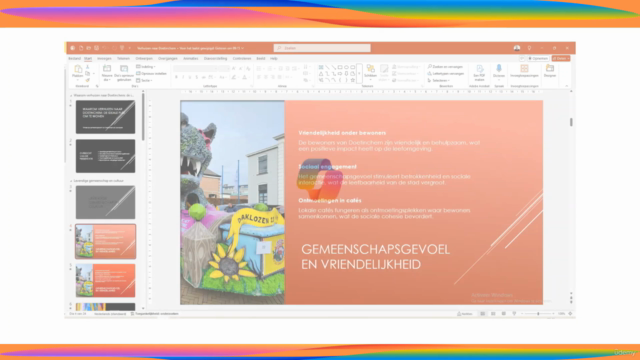Switch to normal view icon in status bar
The width and height of the screenshot is (640, 360).
point(482,314)
